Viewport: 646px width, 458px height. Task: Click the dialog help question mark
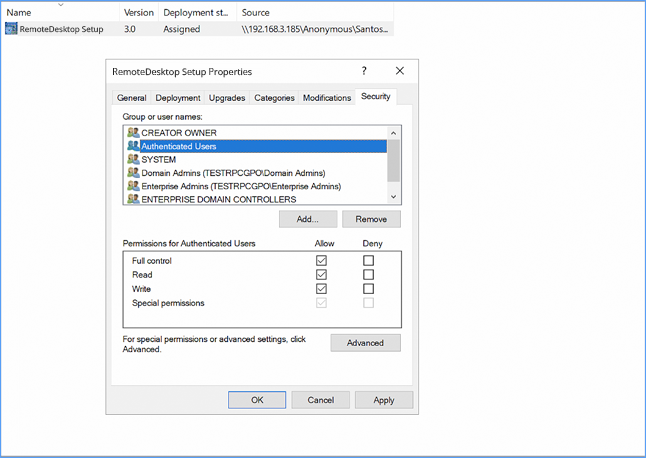pos(364,71)
